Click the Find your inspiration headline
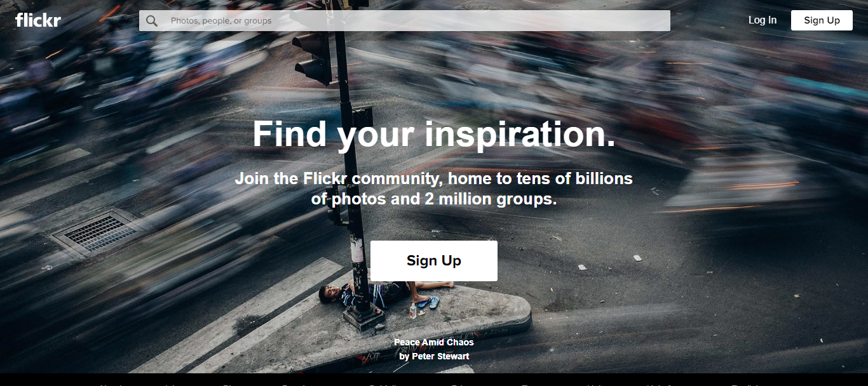868x386 pixels. 434,134
